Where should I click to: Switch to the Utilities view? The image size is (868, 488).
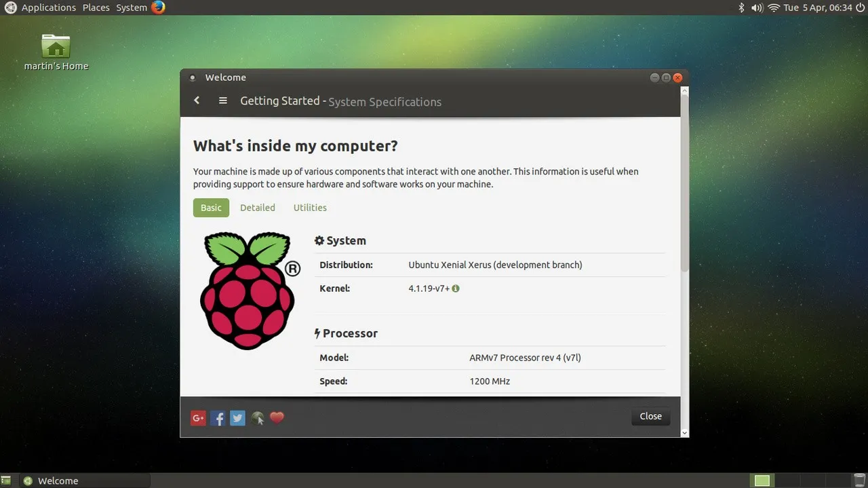click(310, 208)
